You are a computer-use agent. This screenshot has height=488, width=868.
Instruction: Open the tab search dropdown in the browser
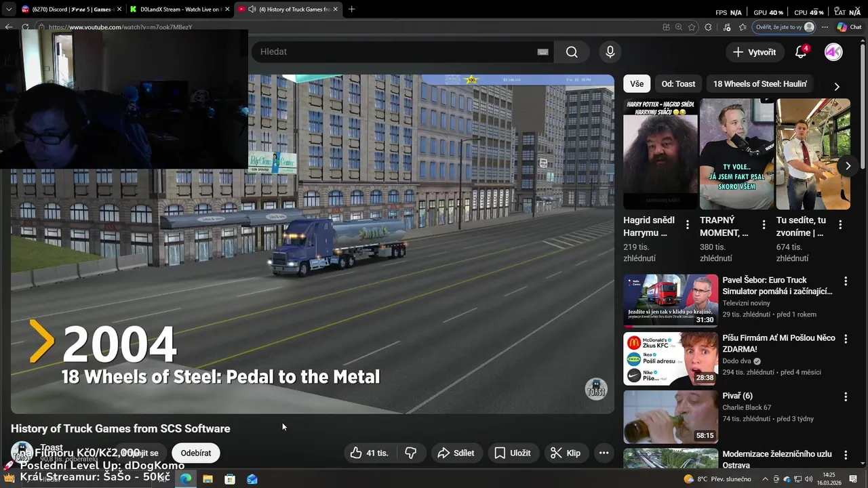click(x=8, y=9)
